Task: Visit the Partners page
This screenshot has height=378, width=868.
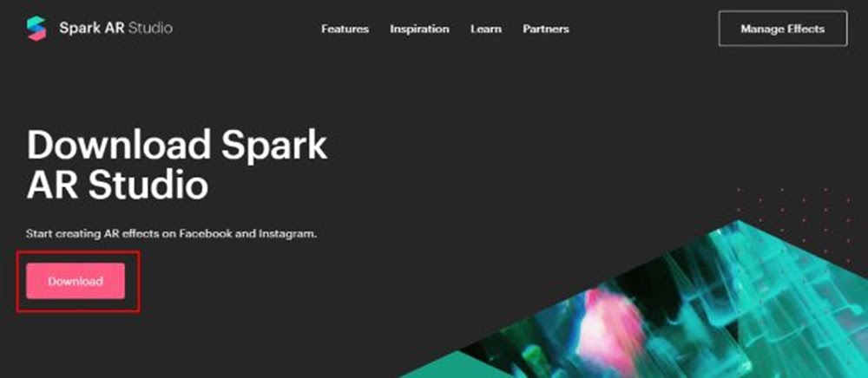Action: 546,29
